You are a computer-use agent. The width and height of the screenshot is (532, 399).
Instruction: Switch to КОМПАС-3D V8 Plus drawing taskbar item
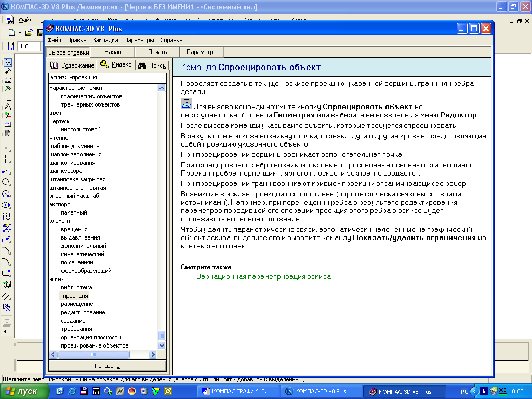click(321, 392)
